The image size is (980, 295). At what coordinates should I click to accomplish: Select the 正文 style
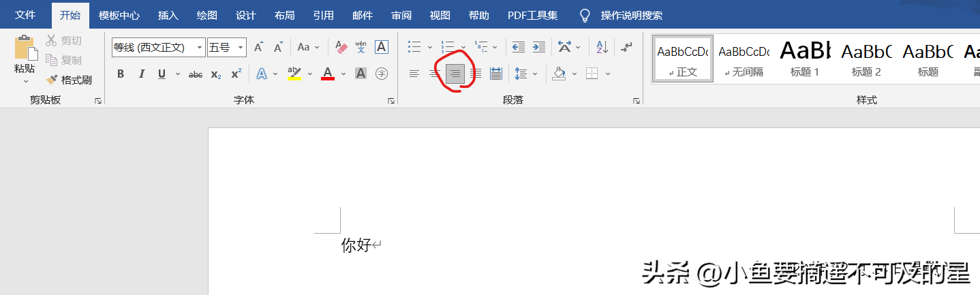coord(682,59)
